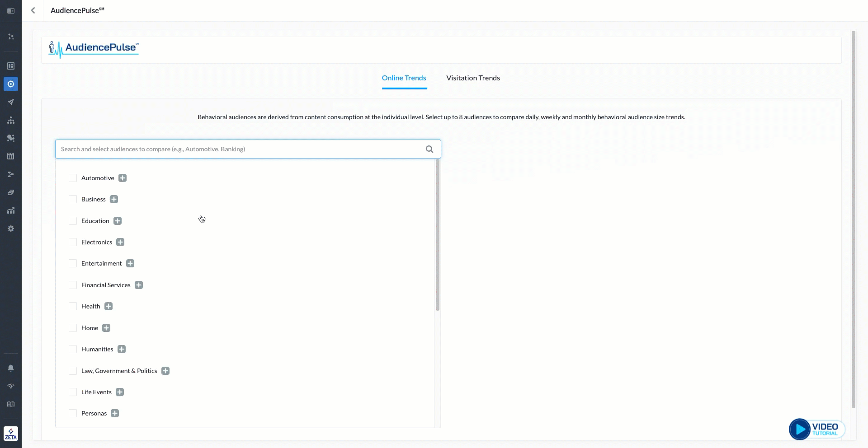
Task: Open the book documentation icon
Action: 11,404
